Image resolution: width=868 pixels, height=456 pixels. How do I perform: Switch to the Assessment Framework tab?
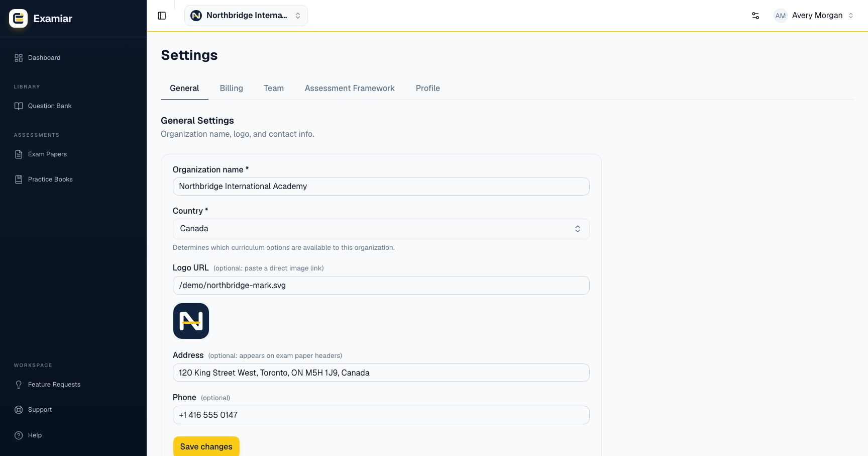click(x=350, y=88)
